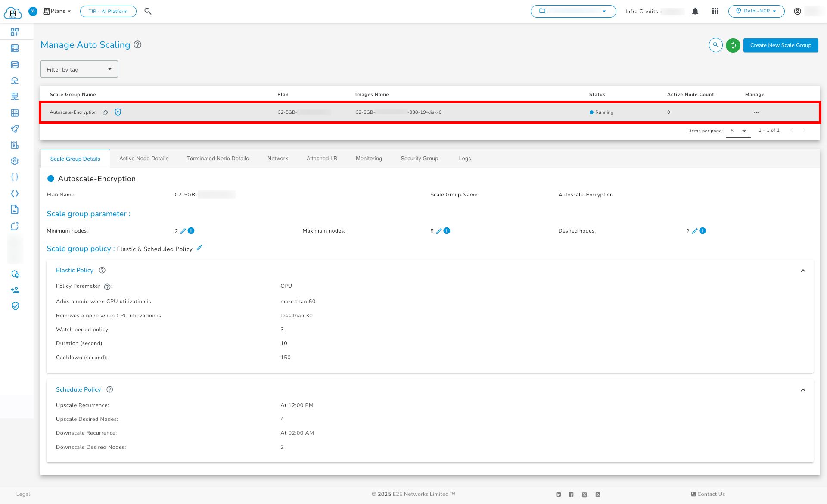The height and width of the screenshot is (504, 827).
Task: Open the Facebook icon in the footer
Action: 571,494
